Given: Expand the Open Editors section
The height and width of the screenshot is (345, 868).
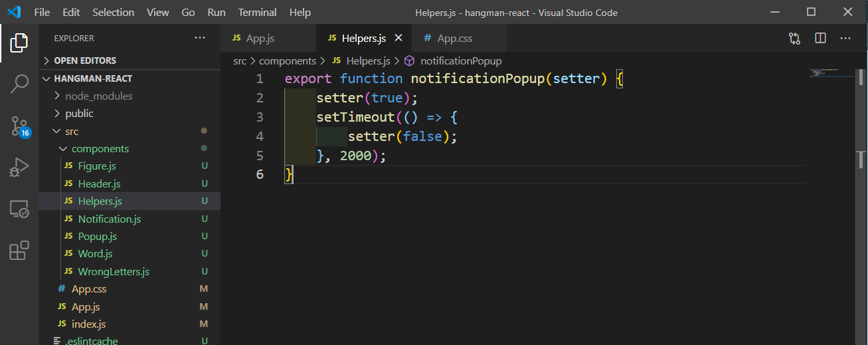Looking at the screenshot, I should point(130,60).
